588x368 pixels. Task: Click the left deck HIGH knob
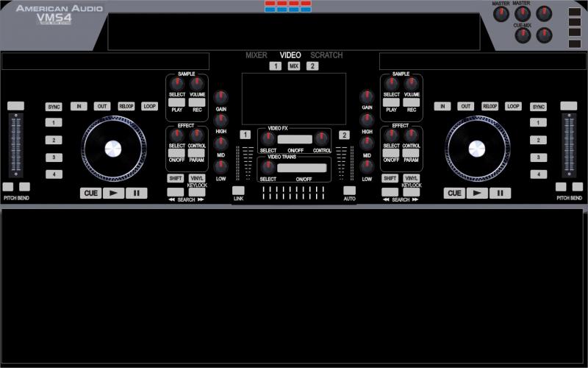pos(221,121)
